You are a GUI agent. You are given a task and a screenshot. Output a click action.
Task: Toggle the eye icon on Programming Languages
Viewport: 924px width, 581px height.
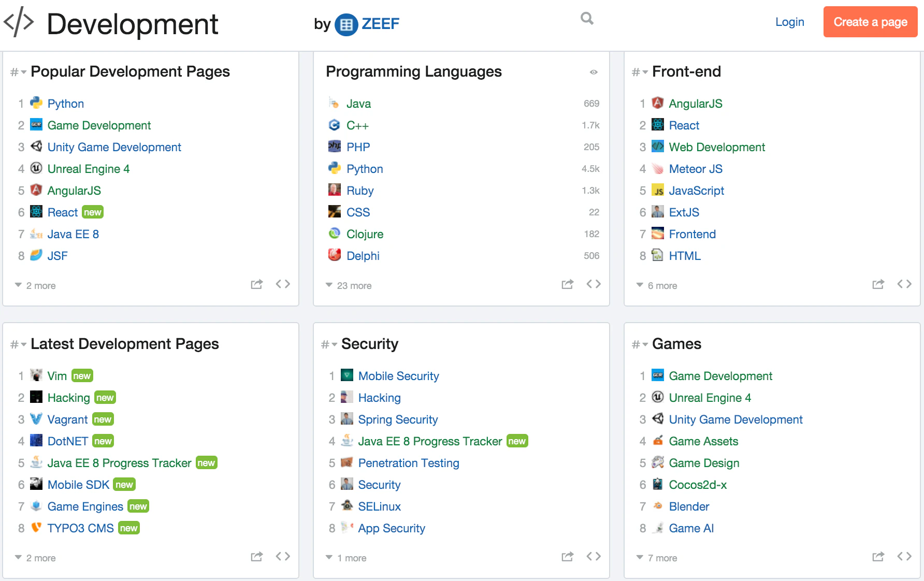[594, 72]
